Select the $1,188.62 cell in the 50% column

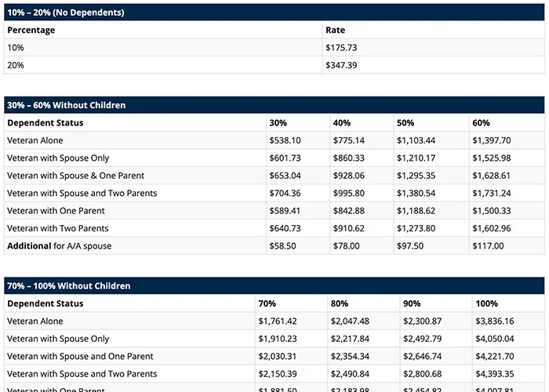416,211
